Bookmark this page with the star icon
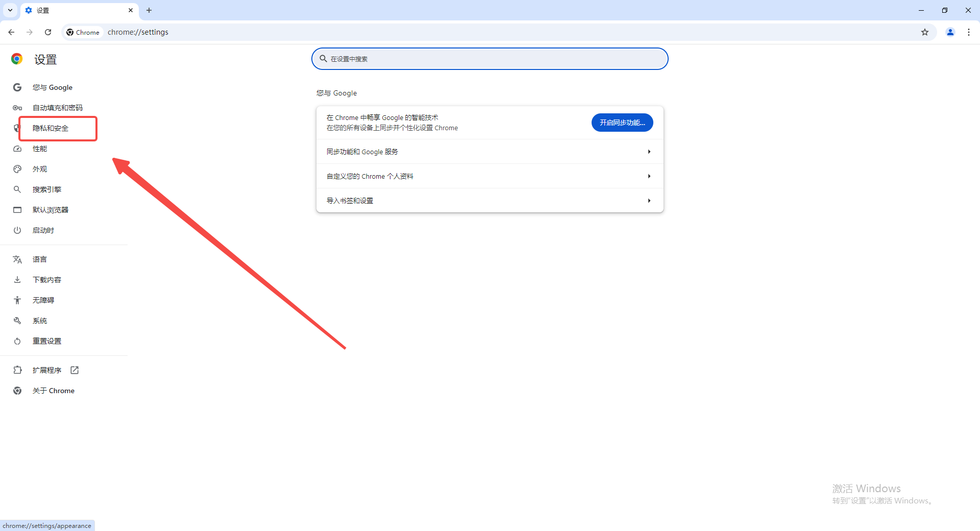 point(925,32)
